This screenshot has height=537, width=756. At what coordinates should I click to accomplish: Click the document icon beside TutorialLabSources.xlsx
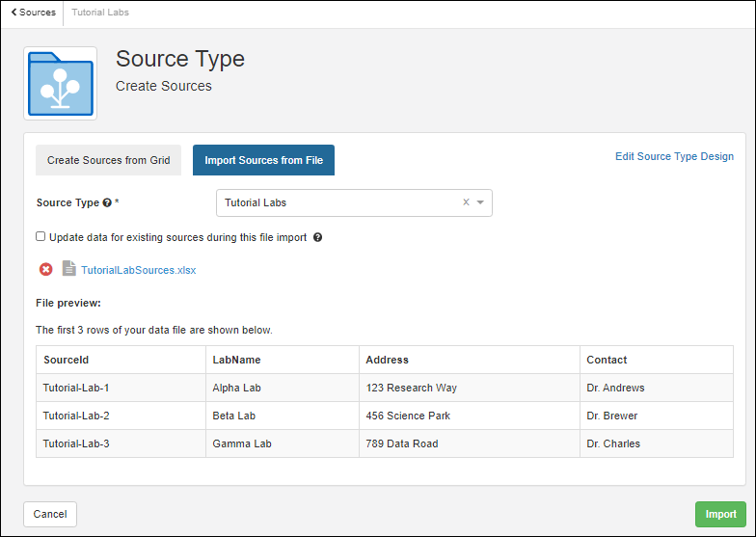pos(68,269)
